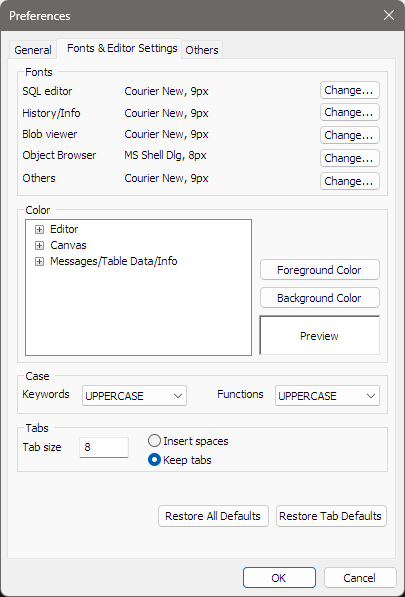Expand the Messages/Table Data/Info node
Viewport: 405px width, 597px height.
39,262
